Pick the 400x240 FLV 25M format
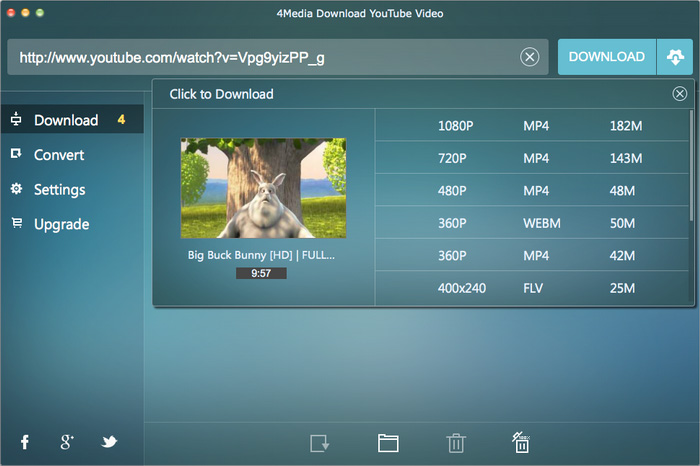 pos(535,288)
